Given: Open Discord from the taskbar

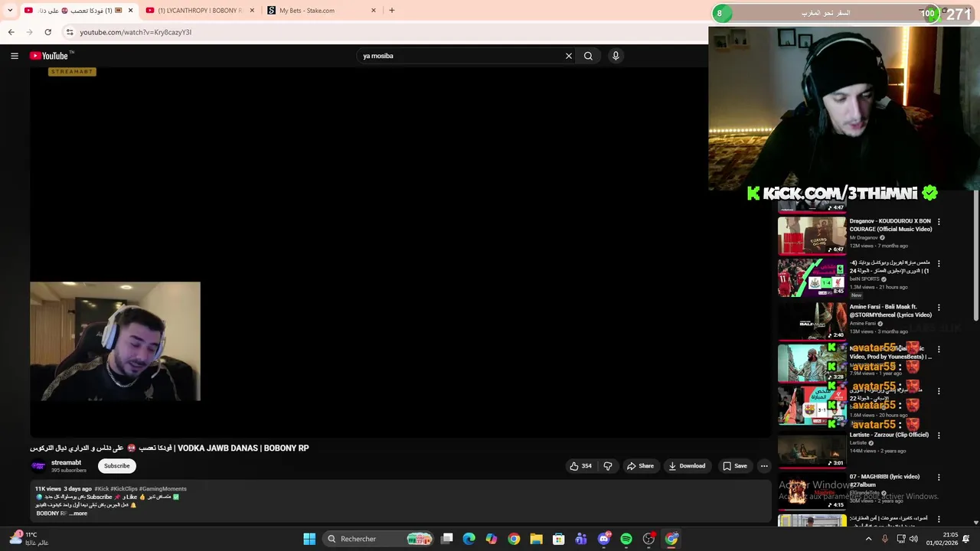Looking at the screenshot, I should coord(604,539).
